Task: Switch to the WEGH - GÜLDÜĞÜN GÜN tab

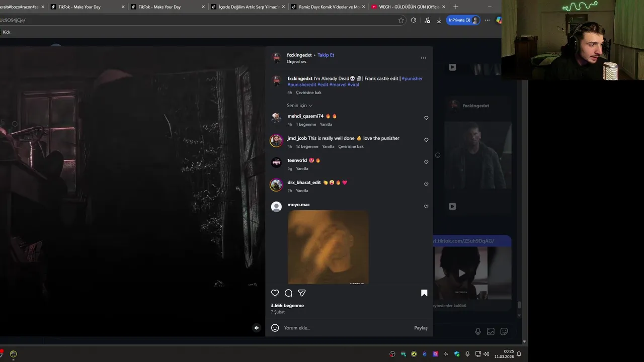Action: tap(408, 7)
